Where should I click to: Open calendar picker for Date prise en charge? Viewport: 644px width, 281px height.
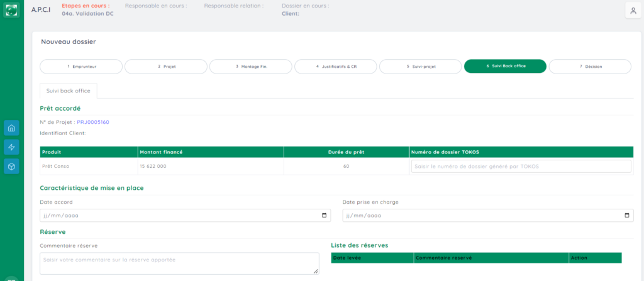click(x=627, y=216)
